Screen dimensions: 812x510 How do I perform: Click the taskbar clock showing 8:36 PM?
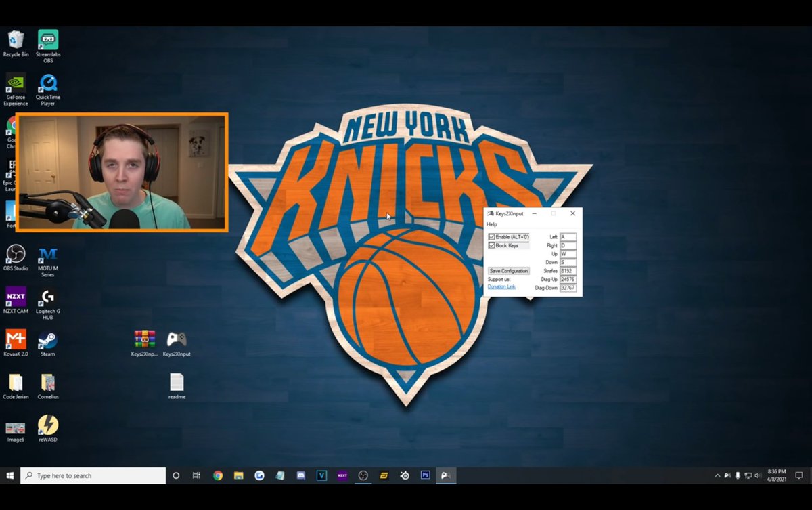777,475
